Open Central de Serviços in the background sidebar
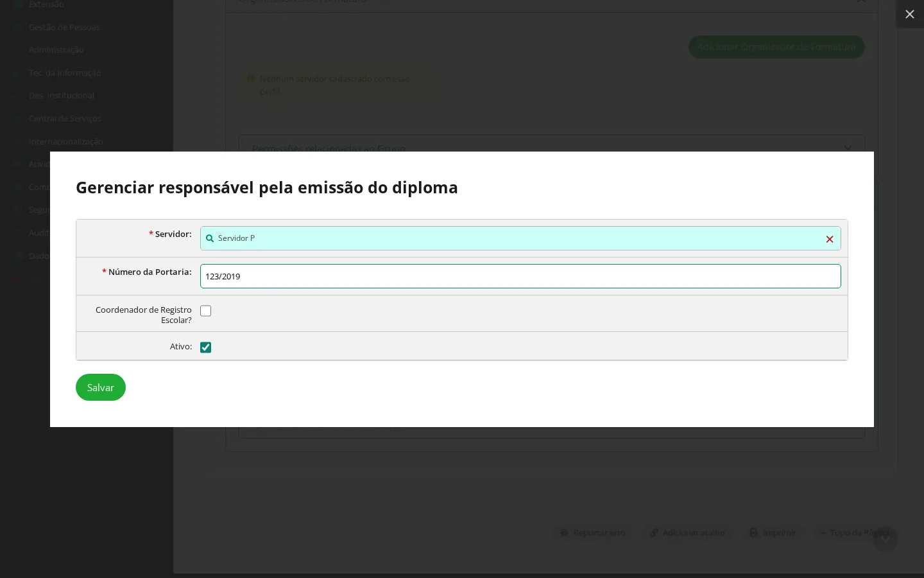 pyautogui.click(x=65, y=119)
